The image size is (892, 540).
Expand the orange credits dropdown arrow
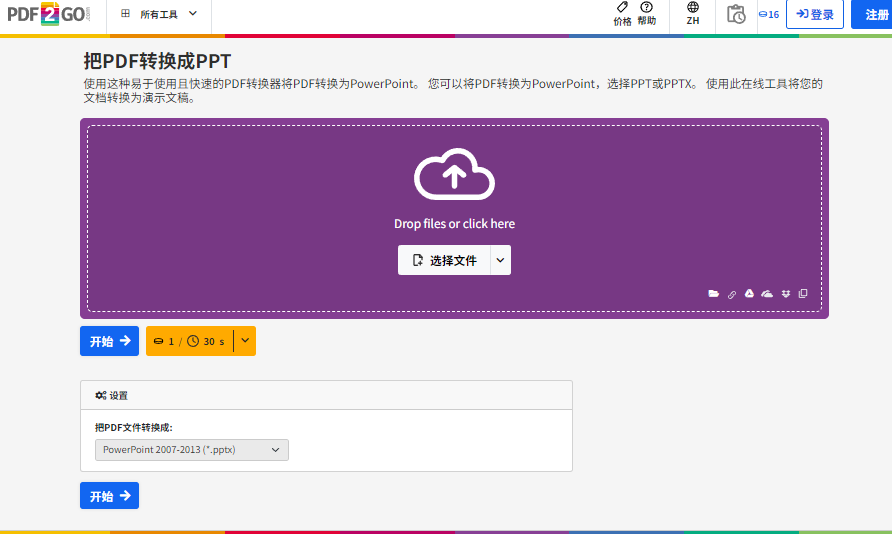[245, 341]
